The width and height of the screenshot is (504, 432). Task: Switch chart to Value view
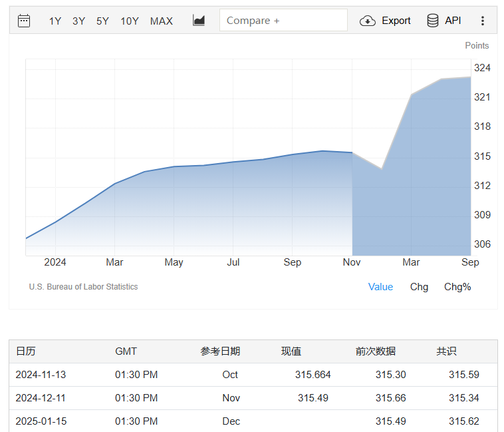coord(380,287)
